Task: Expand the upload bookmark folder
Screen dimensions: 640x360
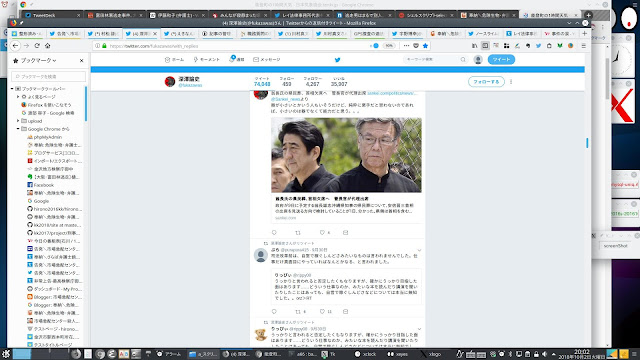Action: tap(18, 121)
